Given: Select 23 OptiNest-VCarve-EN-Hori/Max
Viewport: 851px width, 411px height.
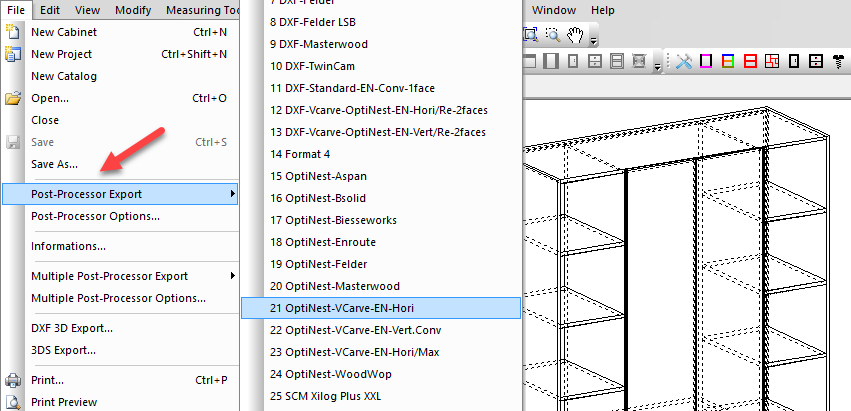Looking at the screenshot, I should 381,352.
